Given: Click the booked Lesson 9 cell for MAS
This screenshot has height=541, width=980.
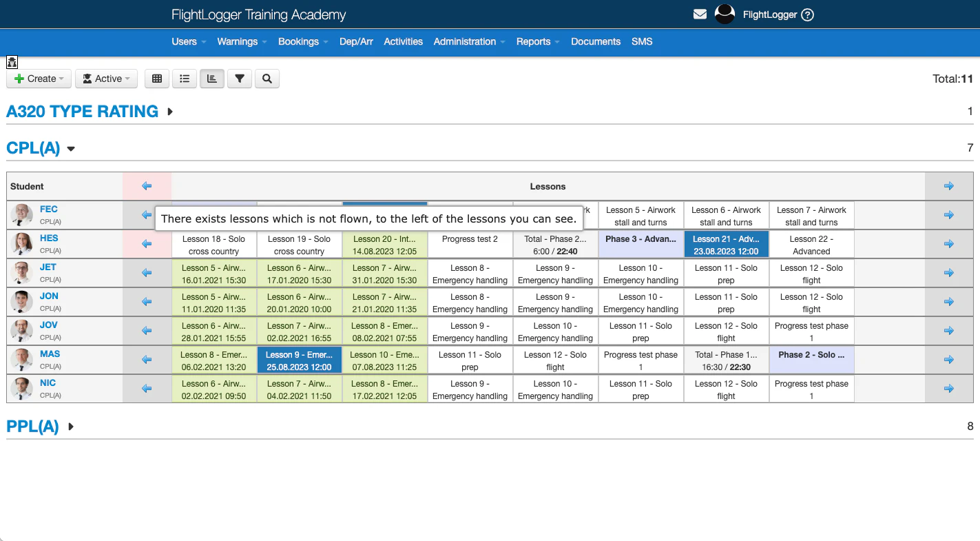Looking at the screenshot, I should tap(299, 359).
